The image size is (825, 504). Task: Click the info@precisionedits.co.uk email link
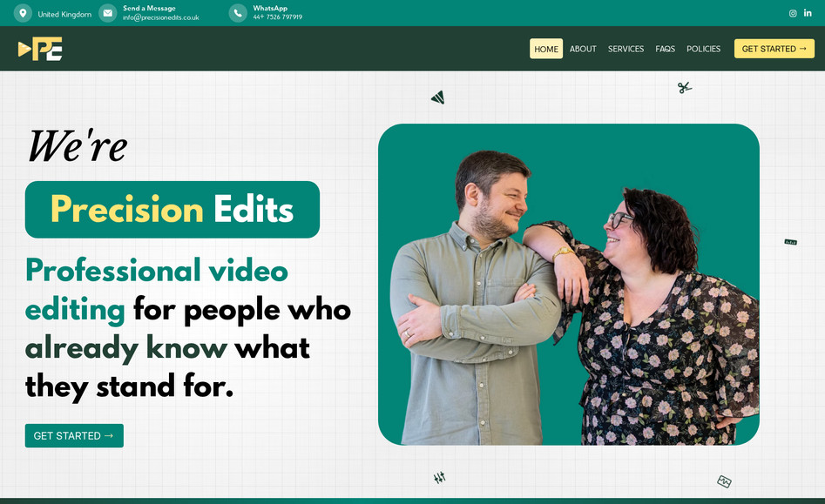click(160, 17)
